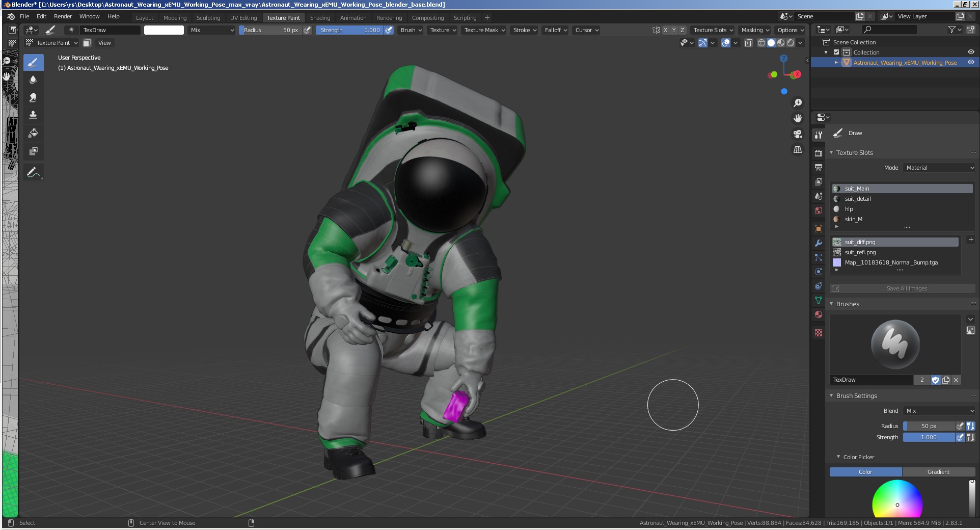Switch to the Shading workspace tab
The height and width of the screenshot is (530, 980).
(320, 17)
